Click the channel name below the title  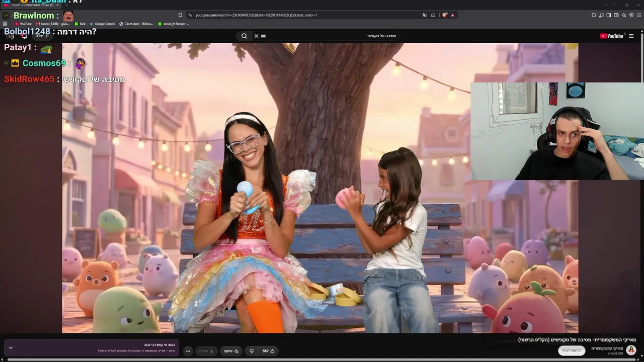coord(607,348)
